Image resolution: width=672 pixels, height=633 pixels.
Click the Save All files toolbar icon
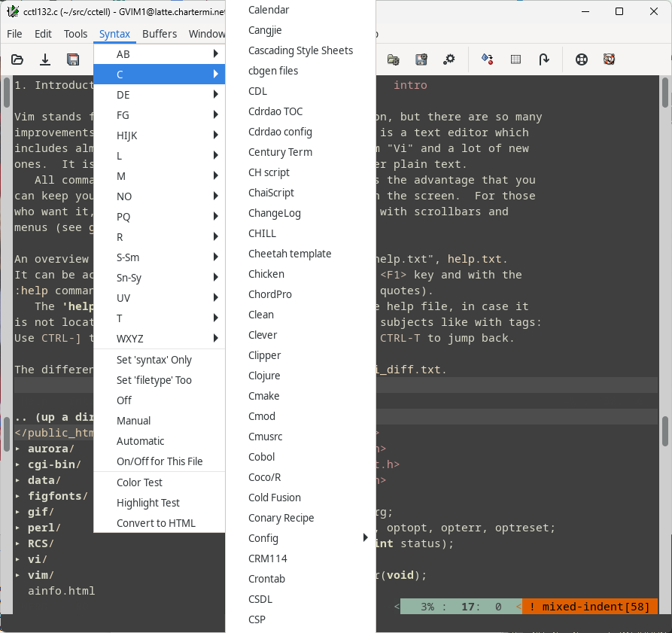[x=73, y=59]
